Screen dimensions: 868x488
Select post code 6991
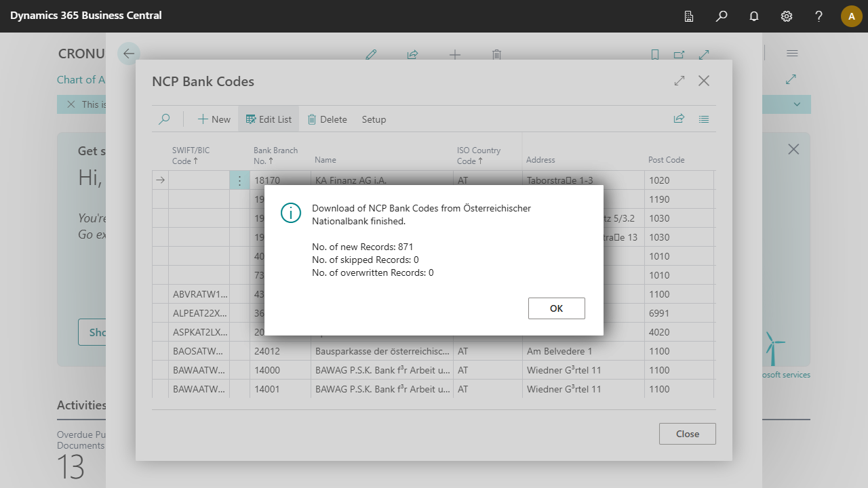(679, 313)
